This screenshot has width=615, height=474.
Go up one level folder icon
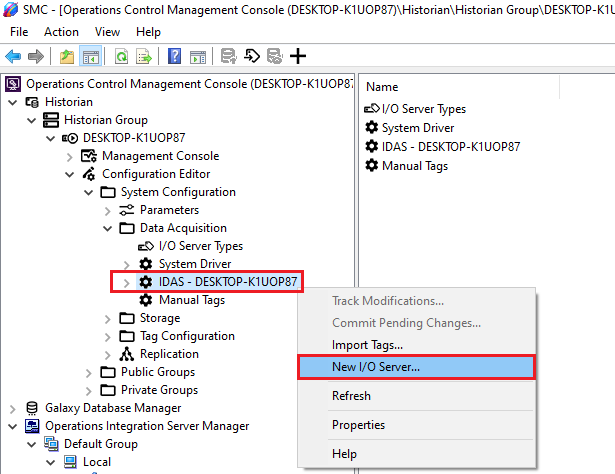point(67,56)
